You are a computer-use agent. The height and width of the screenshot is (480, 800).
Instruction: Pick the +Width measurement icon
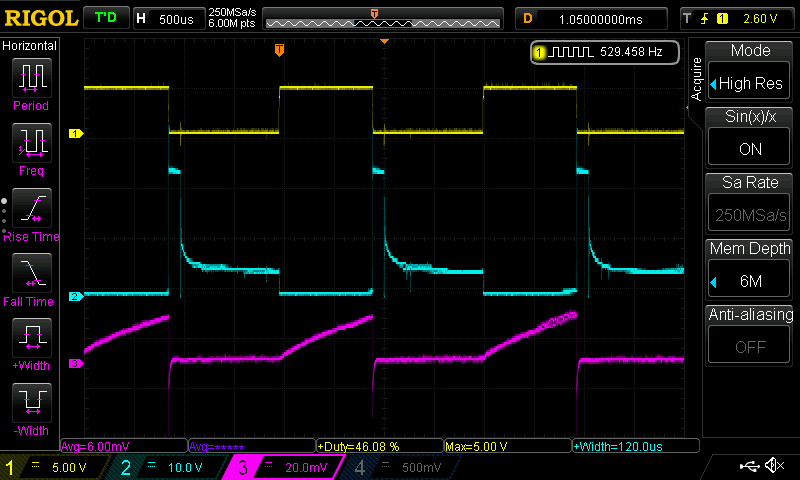[30, 338]
